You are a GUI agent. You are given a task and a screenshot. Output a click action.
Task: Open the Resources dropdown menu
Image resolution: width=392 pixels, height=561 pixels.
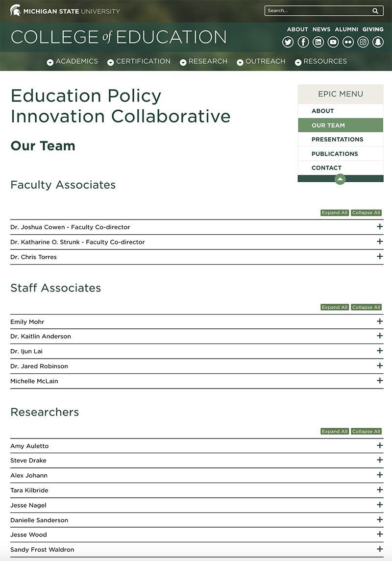321,62
